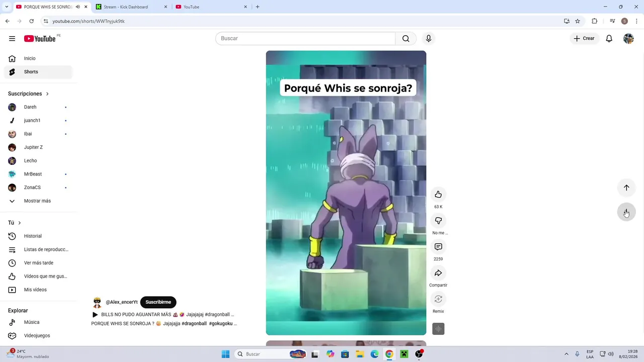Open the MrBeast subscription channel
The height and width of the screenshot is (362, 644).
click(38, 174)
